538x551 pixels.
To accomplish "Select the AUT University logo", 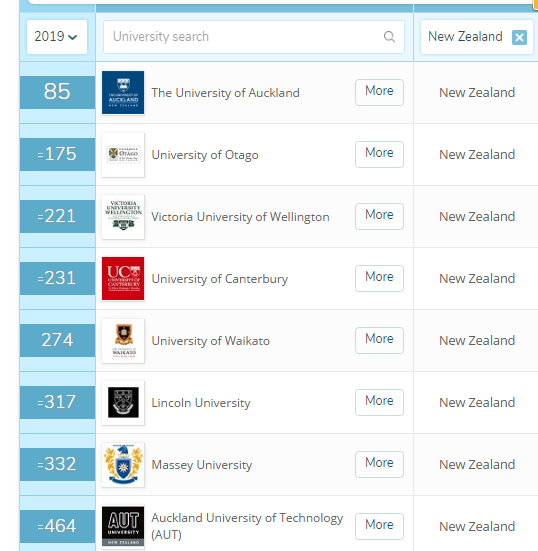I will tap(123, 527).
